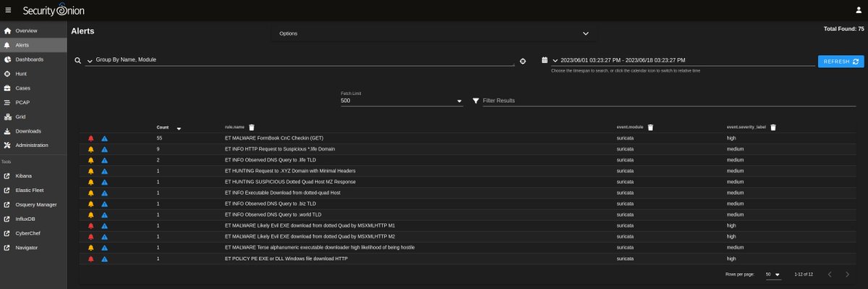Acknowledge the Executable Download from dotted-quad Host alert
Viewport: 868px width, 289px height.
91,193
